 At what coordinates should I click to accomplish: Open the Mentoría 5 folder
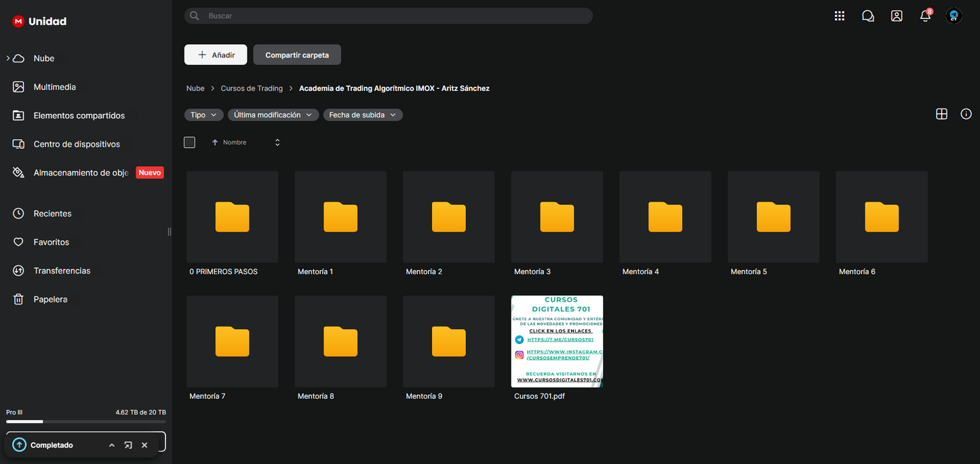[x=774, y=217]
